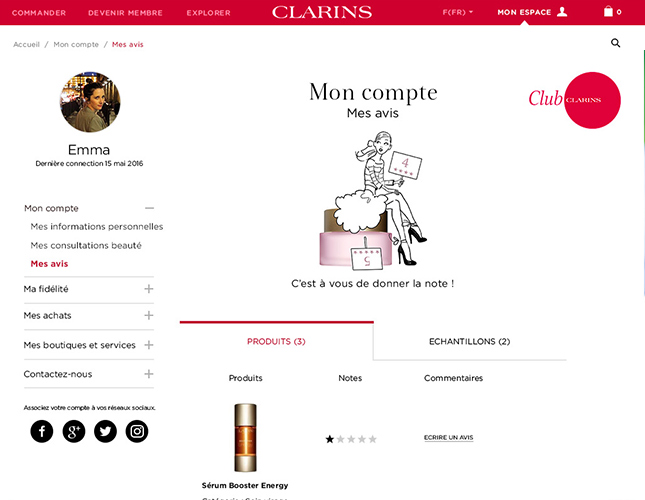Open Mes informations personnelles link

click(97, 227)
